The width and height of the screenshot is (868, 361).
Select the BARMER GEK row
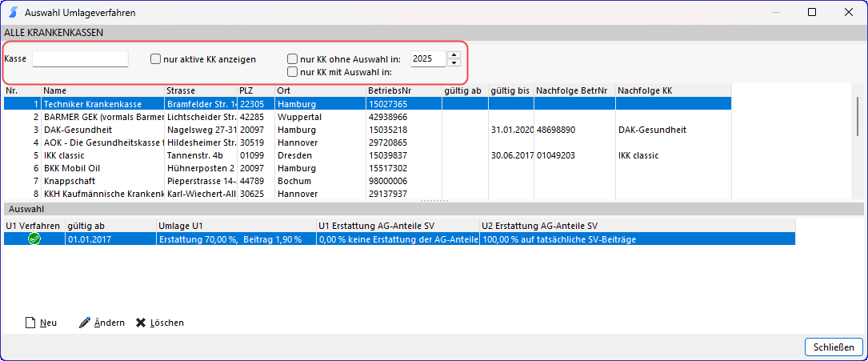[x=367, y=117]
